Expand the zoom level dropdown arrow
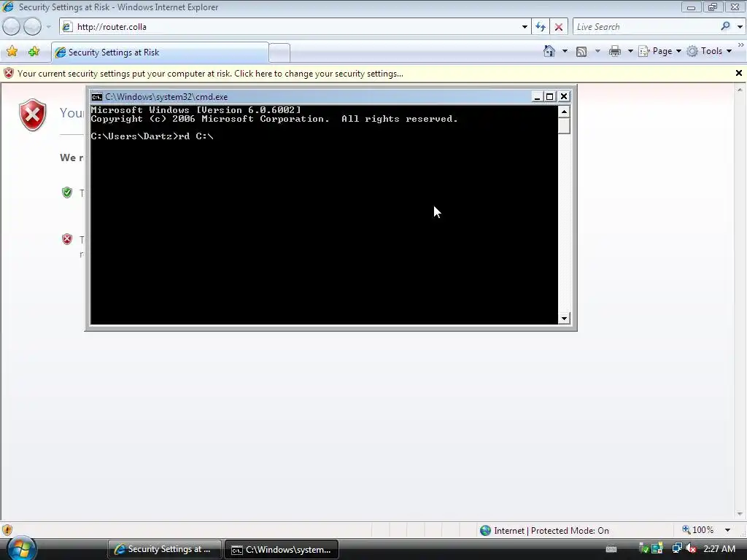 727,530
